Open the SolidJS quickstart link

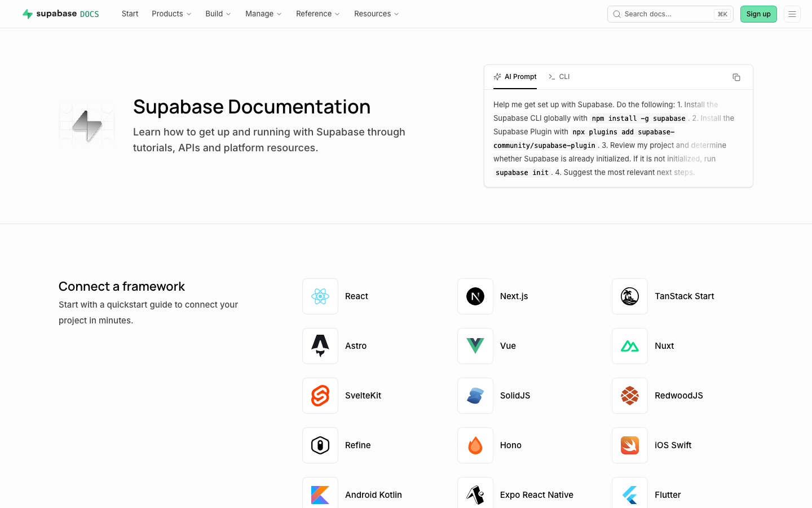click(x=515, y=396)
